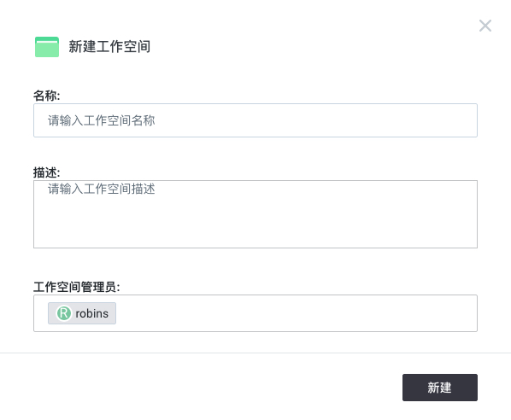This screenshot has height=420, width=511.
Task: Select the robins administrator tag
Action: point(82,313)
